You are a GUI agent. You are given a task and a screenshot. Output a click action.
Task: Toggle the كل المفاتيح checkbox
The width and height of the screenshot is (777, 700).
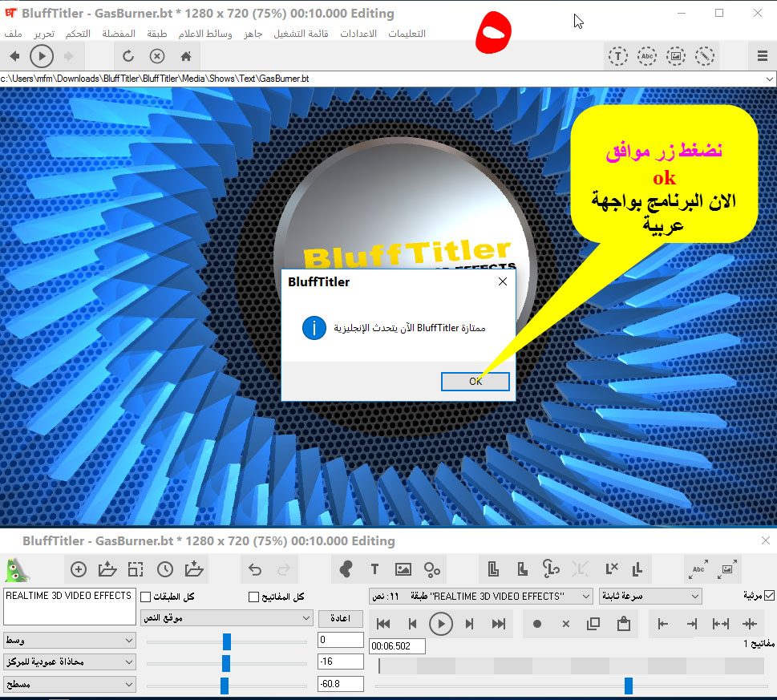pos(253,597)
